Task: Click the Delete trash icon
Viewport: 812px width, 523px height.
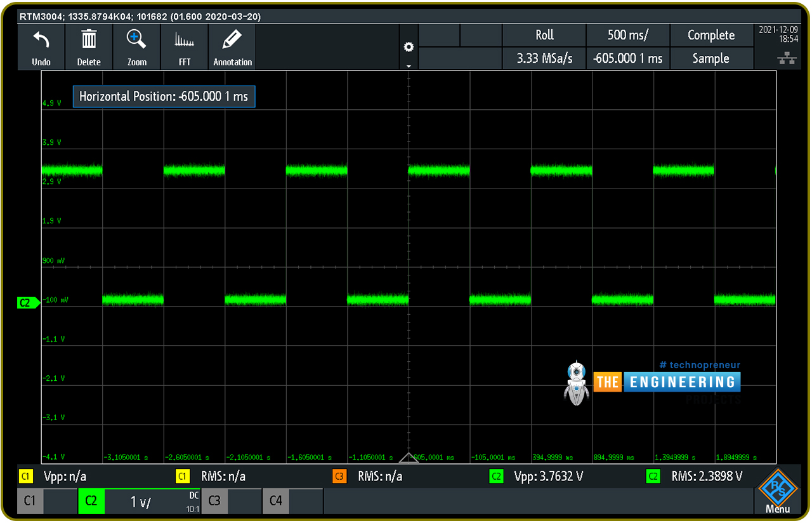Action: pyautogui.click(x=89, y=42)
